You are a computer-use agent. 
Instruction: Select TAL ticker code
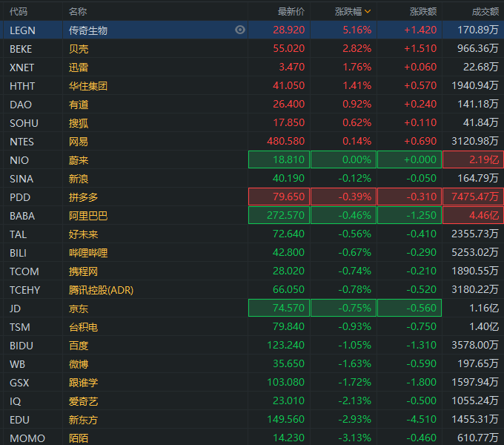19,234
